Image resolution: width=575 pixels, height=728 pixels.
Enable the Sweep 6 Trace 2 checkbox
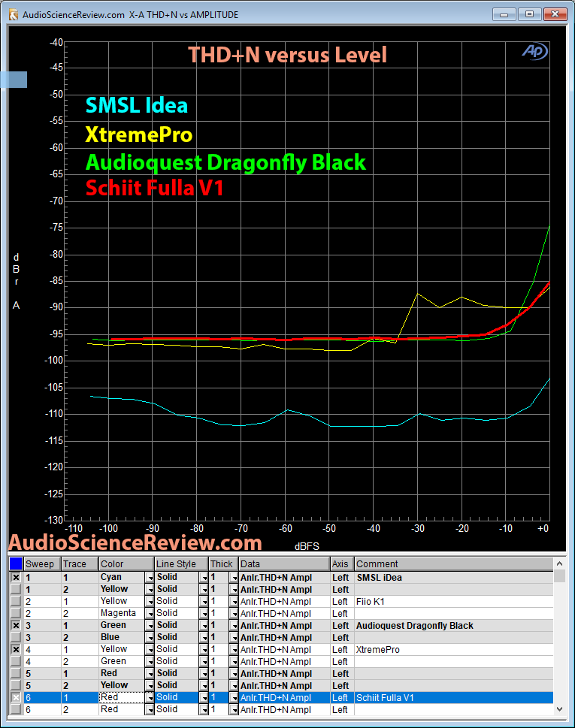point(16,709)
